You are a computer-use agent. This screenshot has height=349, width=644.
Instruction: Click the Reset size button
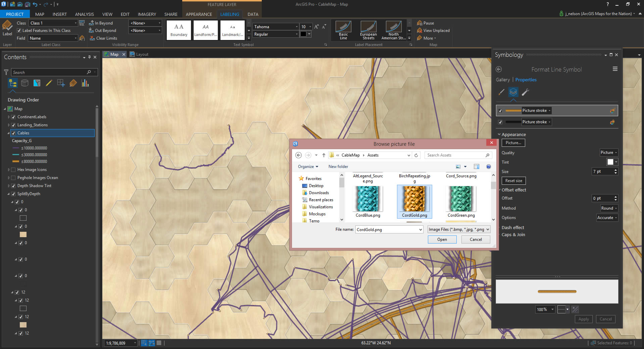(513, 181)
